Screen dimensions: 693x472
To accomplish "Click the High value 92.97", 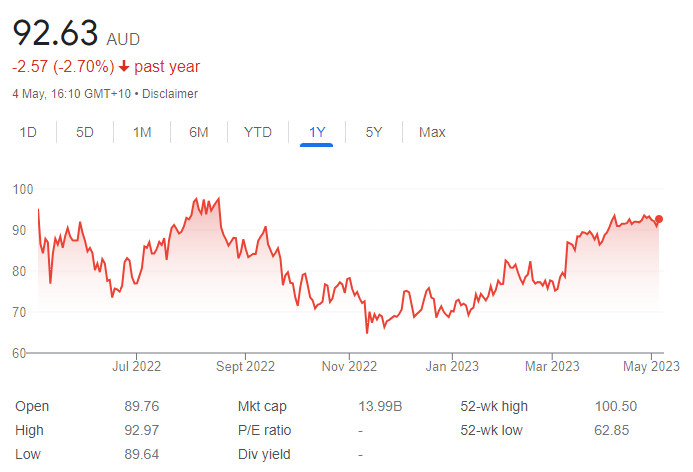I will tap(141, 430).
